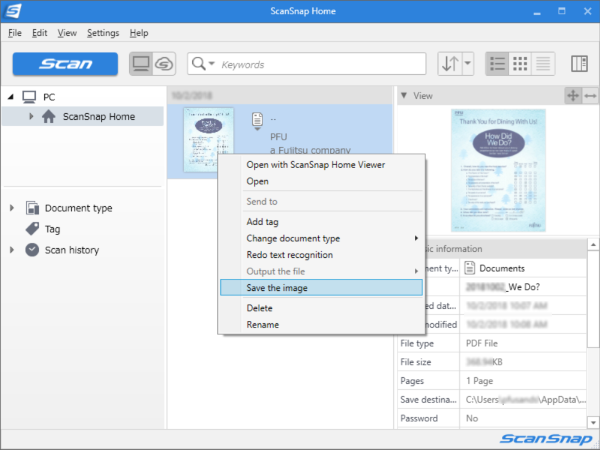The width and height of the screenshot is (600, 450).
Task: Switch to local PC view icon
Action: [x=141, y=64]
